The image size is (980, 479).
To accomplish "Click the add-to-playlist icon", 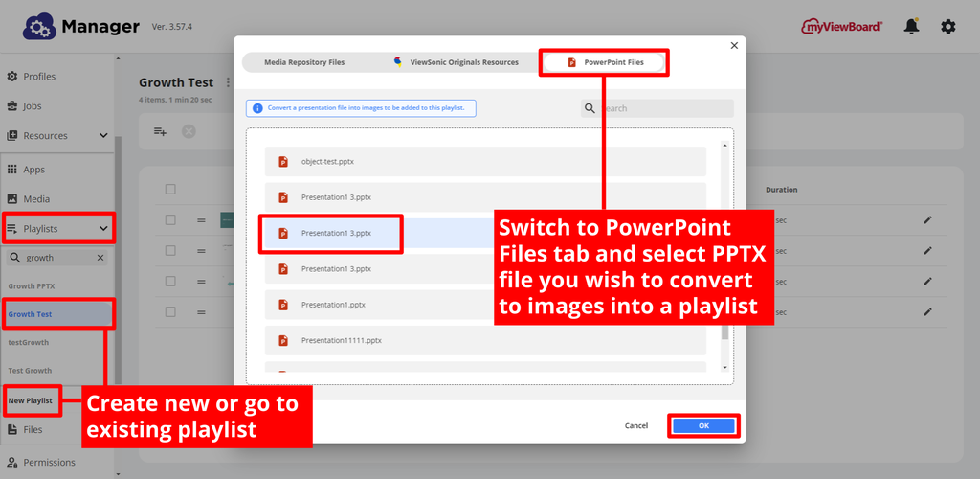I will [x=161, y=131].
